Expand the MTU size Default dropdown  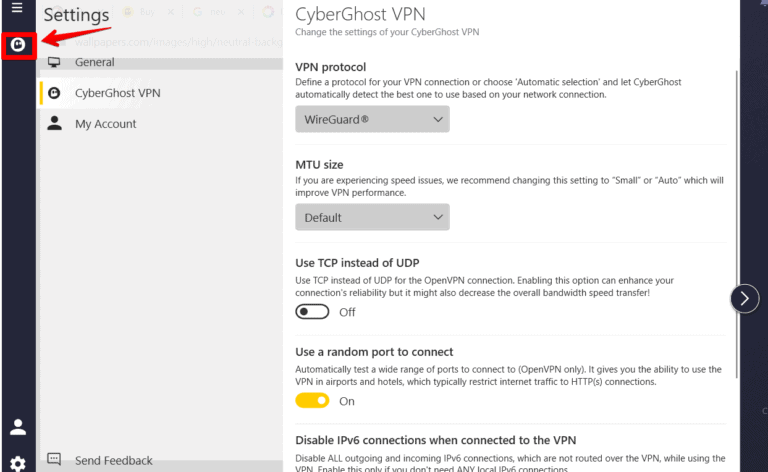[372, 217]
